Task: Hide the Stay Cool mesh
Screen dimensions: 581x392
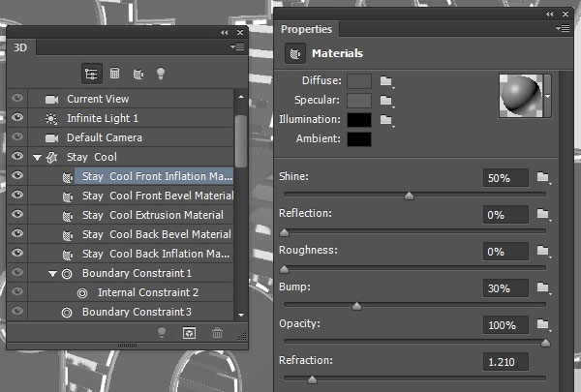Action: [x=17, y=156]
